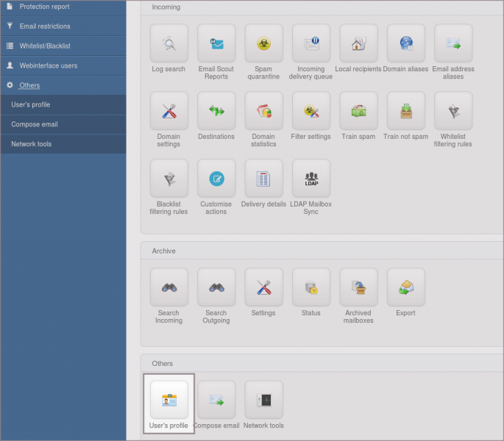Screen dimensions: 504x441
Task: Open Webinterface users sidebar item
Action: [49, 65]
